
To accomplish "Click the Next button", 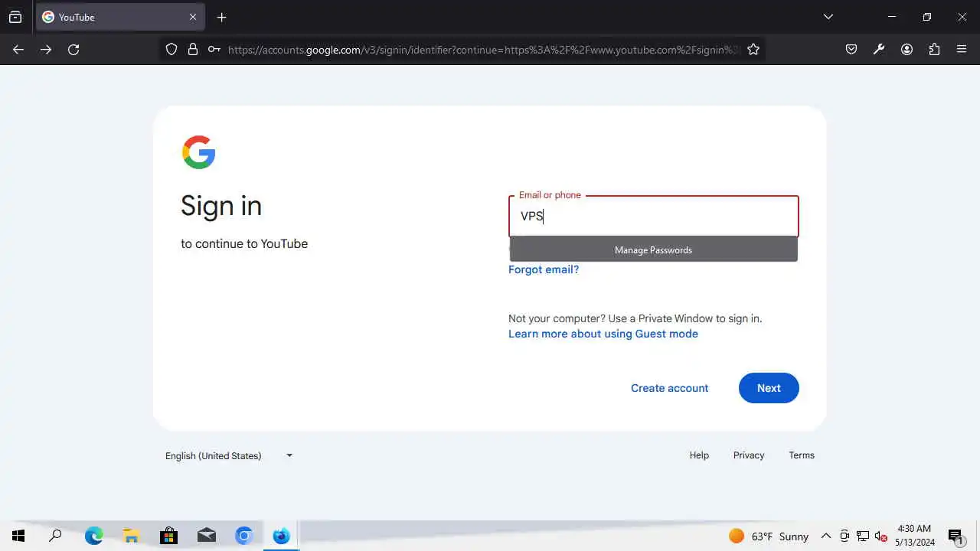I will [x=769, y=388].
